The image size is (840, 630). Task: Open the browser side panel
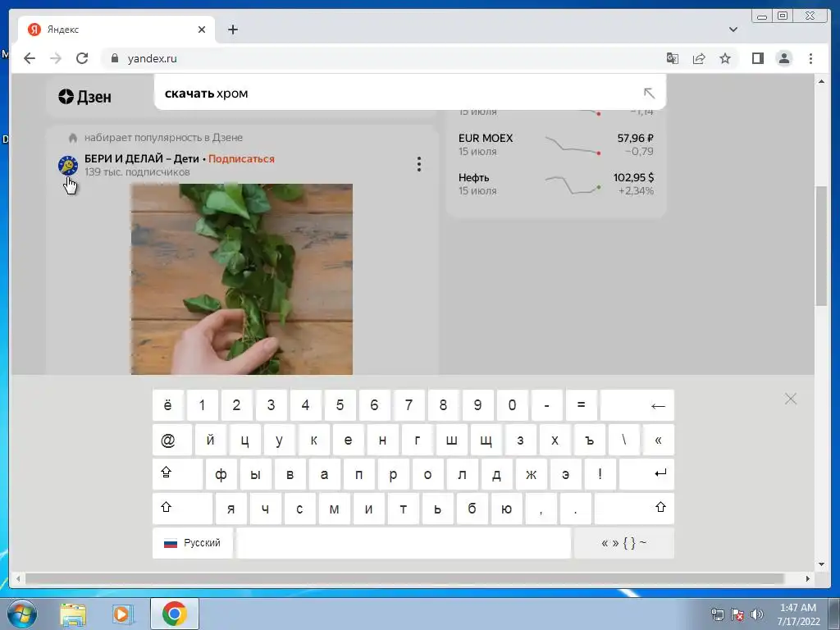pyautogui.click(x=757, y=58)
